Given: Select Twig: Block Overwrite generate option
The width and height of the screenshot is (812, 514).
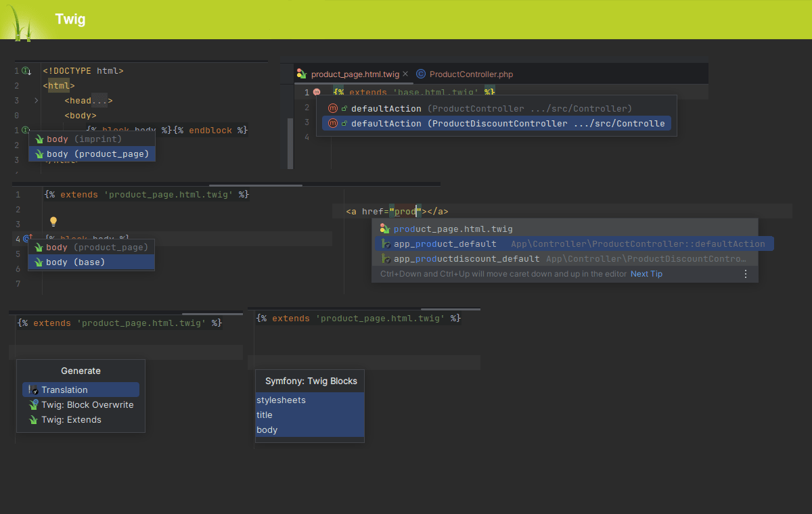Looking at the screenshot, I should click(x=87, y=404).
